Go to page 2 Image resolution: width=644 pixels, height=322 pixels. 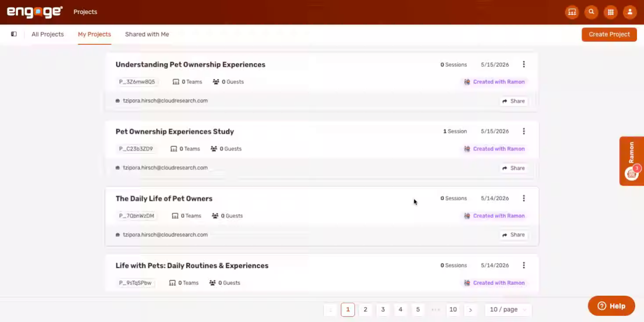click(x=365, y=310)
